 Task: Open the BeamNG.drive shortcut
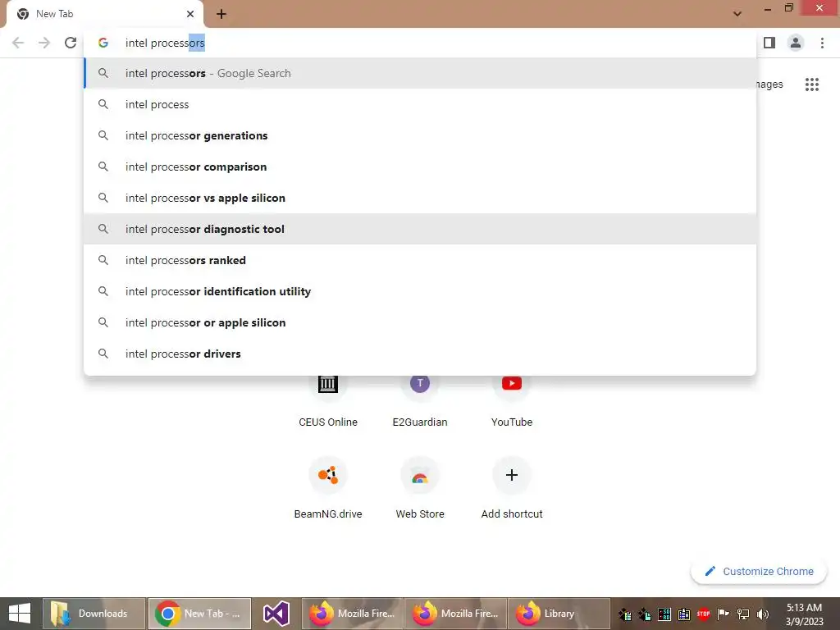[328, 489]
